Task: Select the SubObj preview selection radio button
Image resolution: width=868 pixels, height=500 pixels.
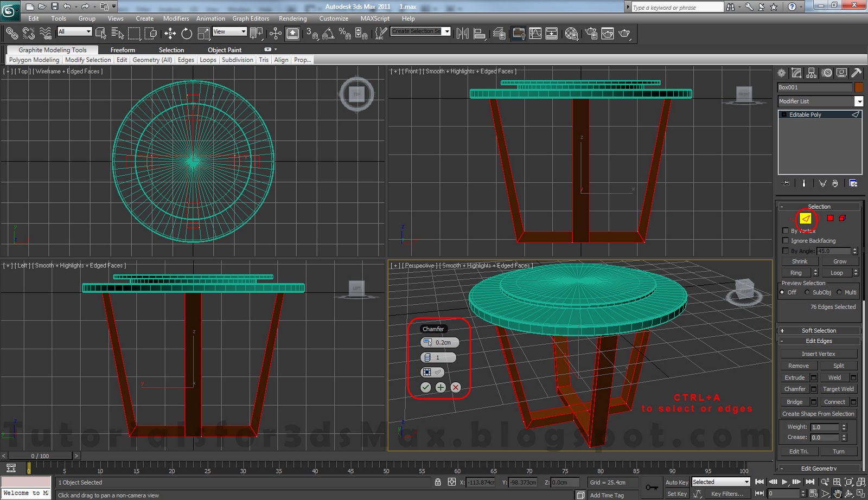Action: pos(808,292)
